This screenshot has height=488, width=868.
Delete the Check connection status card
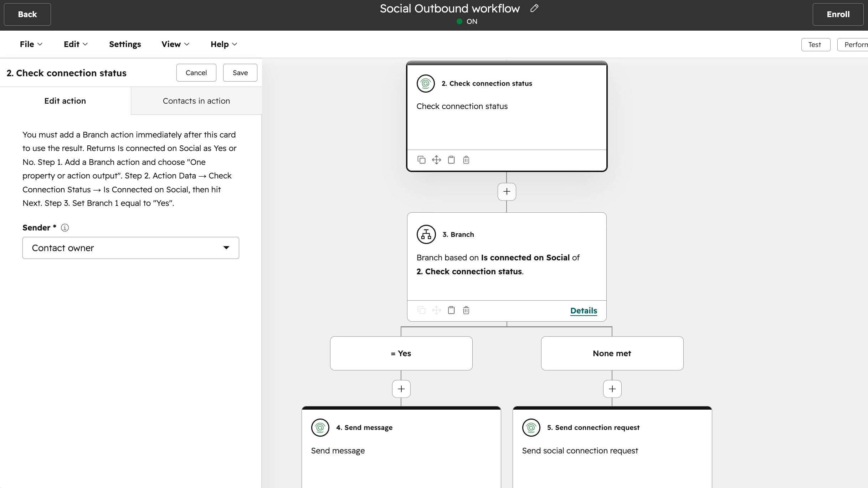[x=466, y=160]
